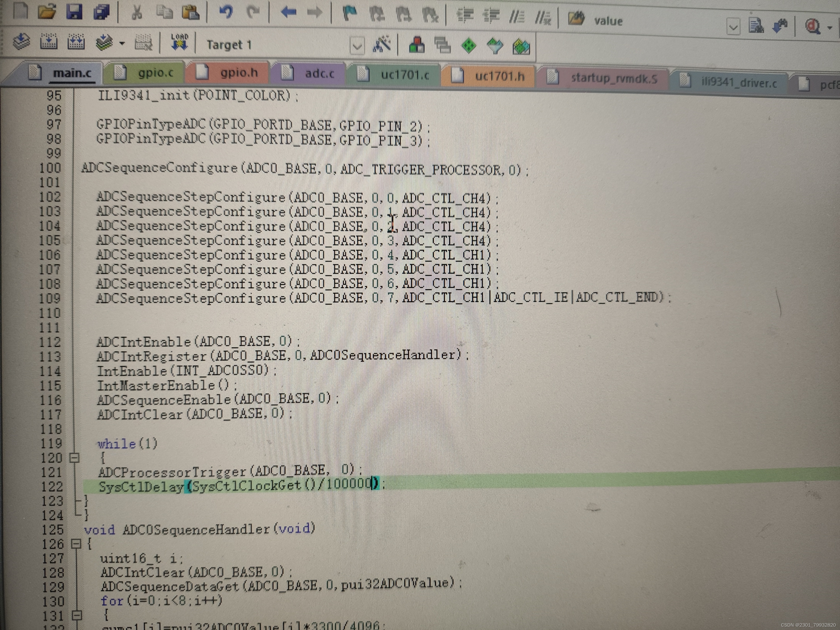Screen dimensions: 840x630
Task: Click the line number 100 in margin
Action: click(x=50, y=168)
